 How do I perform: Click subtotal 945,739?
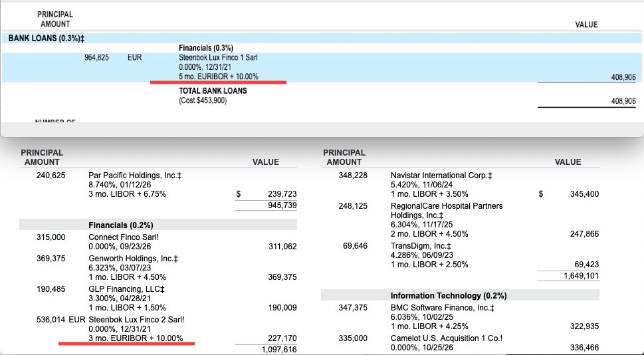[282, 205]
